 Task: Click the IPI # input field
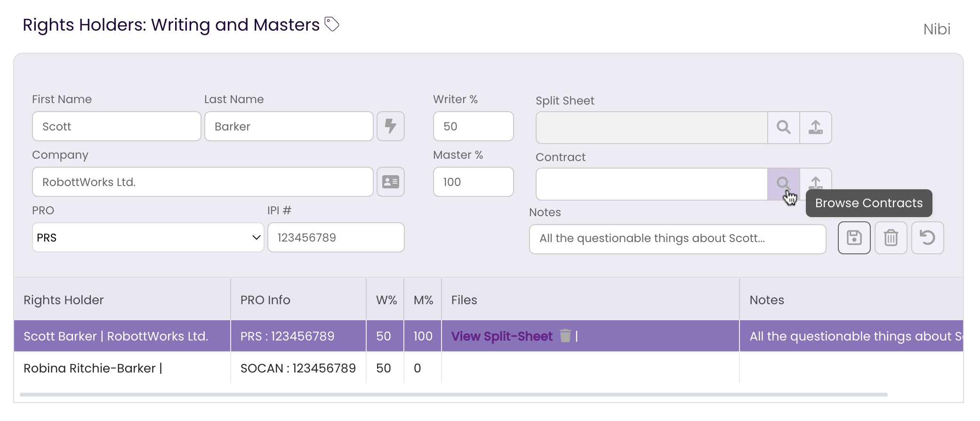(336, 237)
